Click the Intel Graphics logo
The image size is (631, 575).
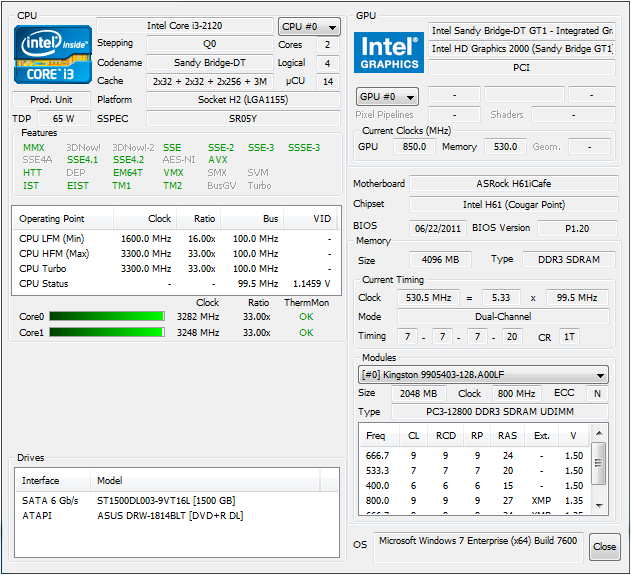(x=389, y=53)
